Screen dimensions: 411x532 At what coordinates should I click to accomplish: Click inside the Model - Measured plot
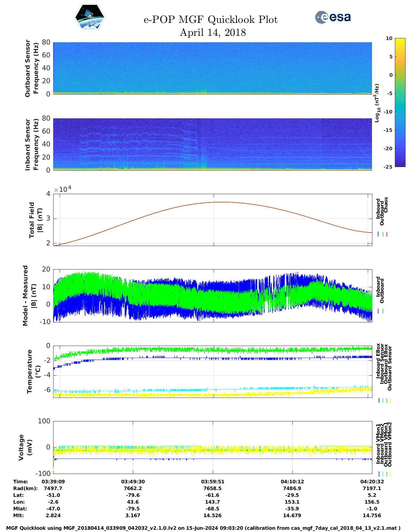pyautogui.click(x=212, y=295)
